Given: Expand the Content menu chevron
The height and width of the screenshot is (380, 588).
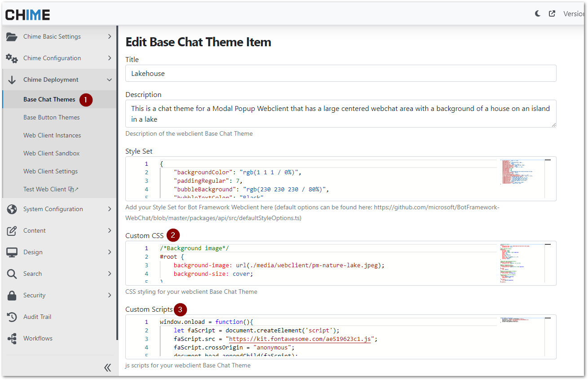Looking at the screenshot, I should coord(109,230).
